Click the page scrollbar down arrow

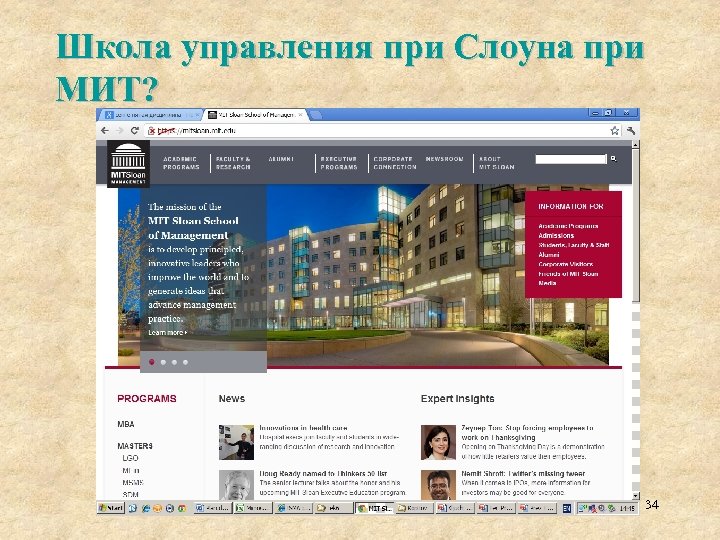(636, 496)
